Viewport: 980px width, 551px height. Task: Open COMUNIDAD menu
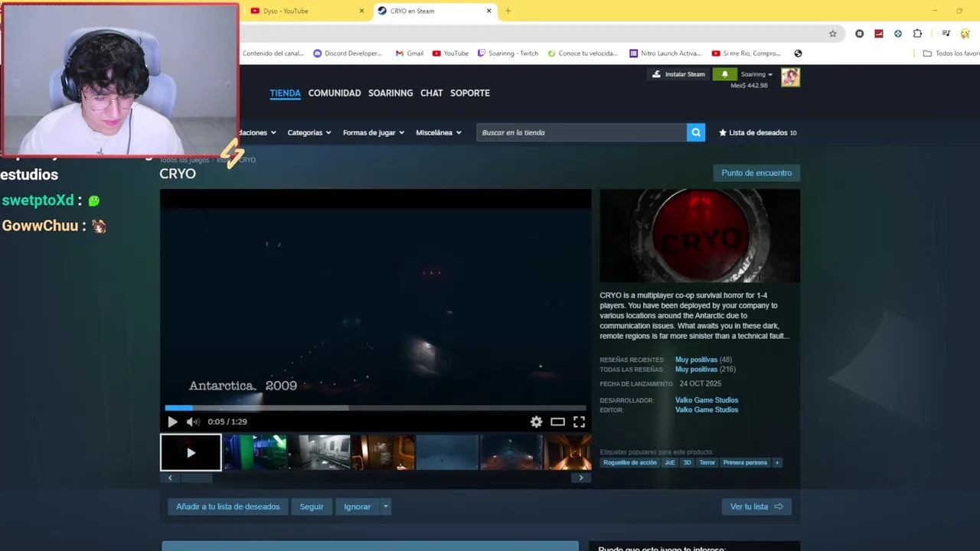coord(335,93)
